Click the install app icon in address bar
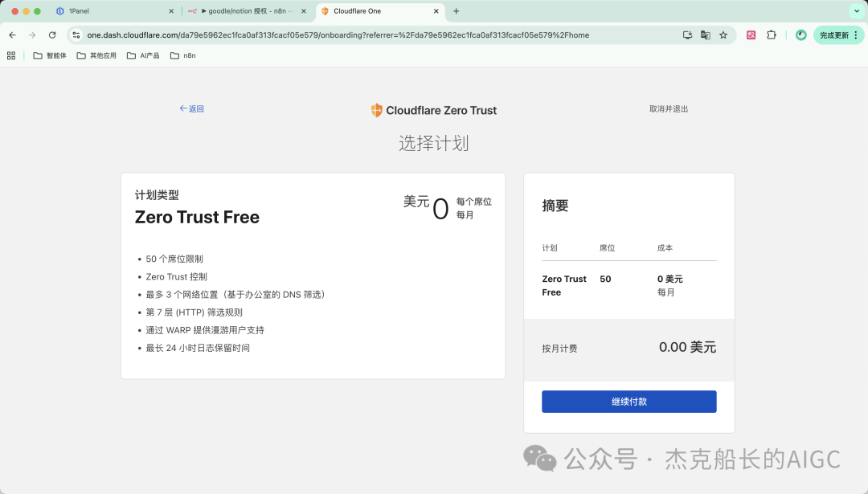868x494 pixels. pos(687,35)
